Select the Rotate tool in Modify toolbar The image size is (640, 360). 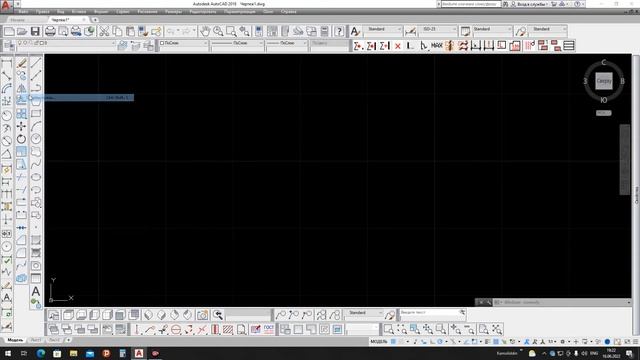point(22,139)
